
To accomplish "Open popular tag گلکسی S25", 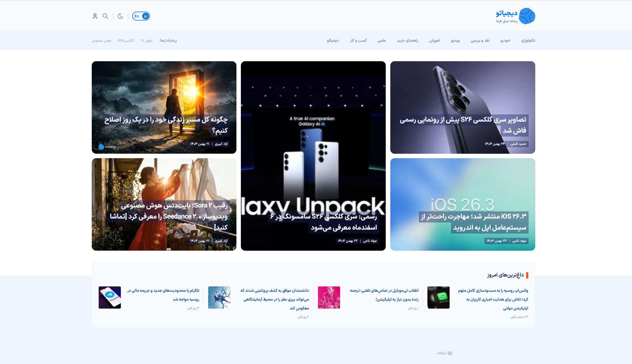I will 126,40.
